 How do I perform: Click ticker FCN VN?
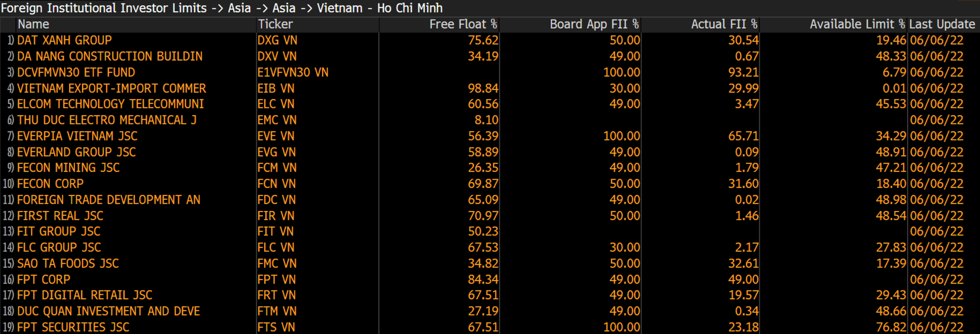click(276, 184)
